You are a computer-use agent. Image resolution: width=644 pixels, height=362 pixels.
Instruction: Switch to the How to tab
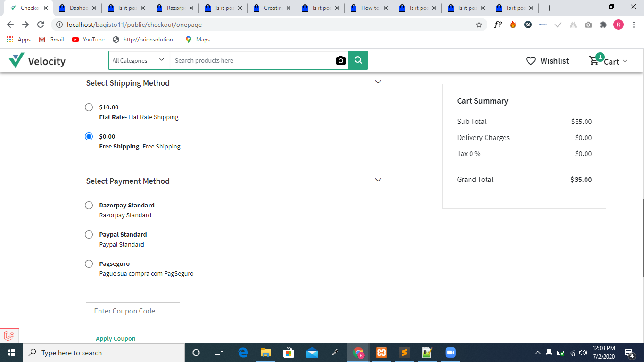coord(369,8)
